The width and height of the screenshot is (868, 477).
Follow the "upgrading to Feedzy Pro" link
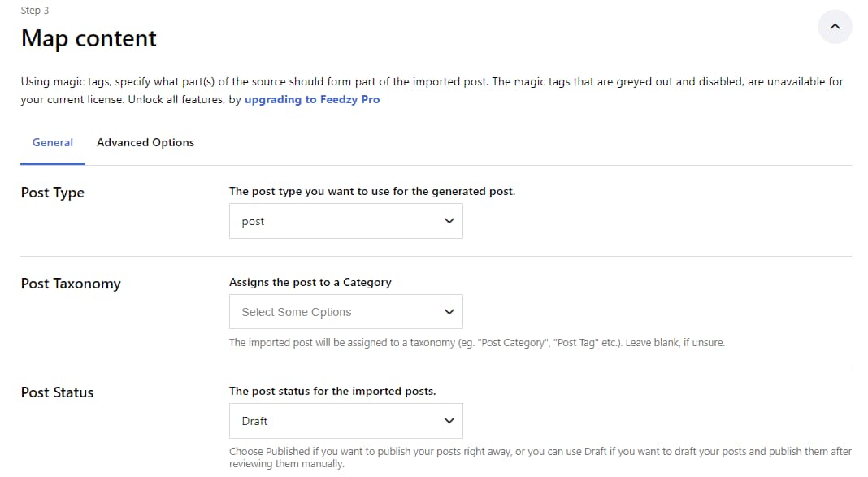click(314, 99)
